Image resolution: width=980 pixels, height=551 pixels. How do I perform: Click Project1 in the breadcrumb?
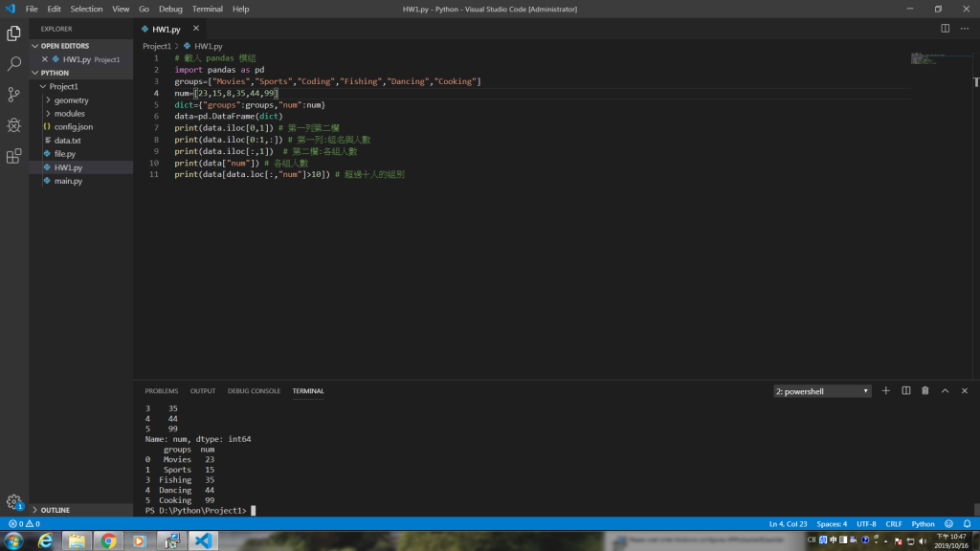tap(156, 46)
